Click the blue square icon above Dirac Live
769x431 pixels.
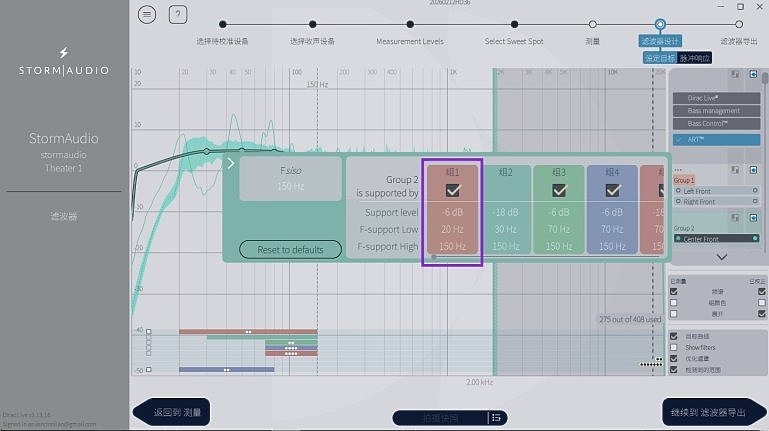[x=753, y=74]
